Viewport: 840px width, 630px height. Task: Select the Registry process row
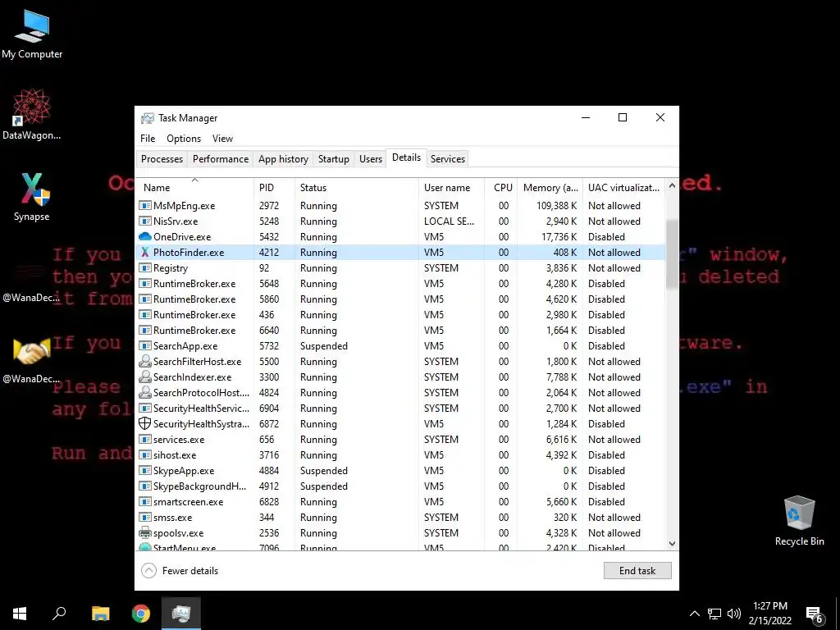[400, 268]
